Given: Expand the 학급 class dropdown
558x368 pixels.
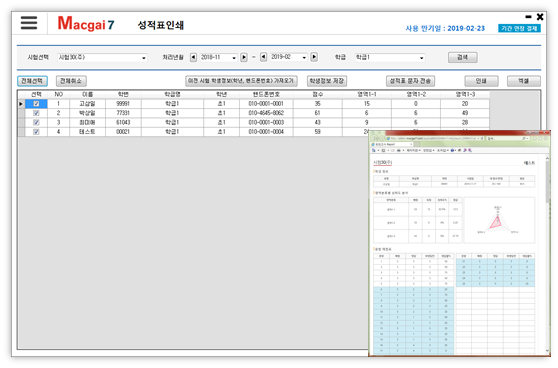Looking at the screenshot, I should tap(390, 57).
